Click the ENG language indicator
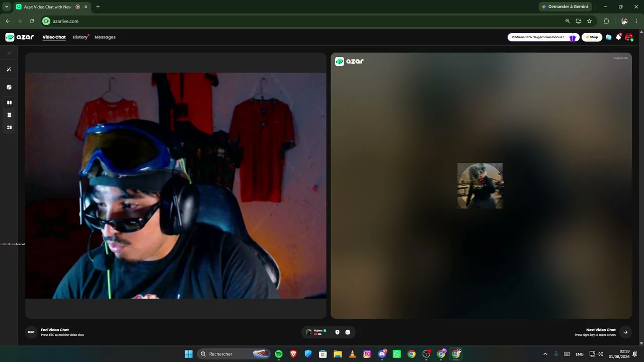 click(x=580, y=354)
